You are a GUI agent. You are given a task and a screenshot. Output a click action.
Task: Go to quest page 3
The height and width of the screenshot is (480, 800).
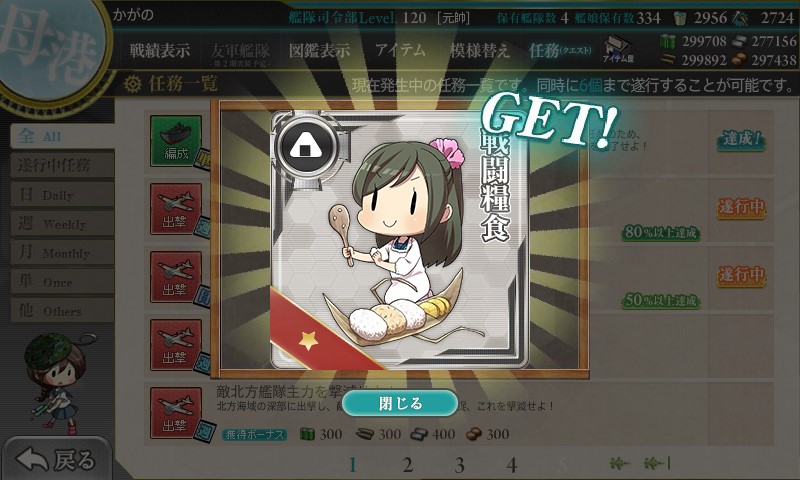pyautogui.click(x=459, y=465)
